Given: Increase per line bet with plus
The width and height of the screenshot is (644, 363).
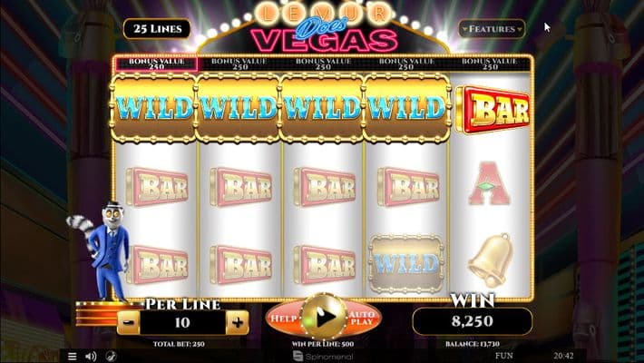Looking at the screenshot, I should pos(238,322).
